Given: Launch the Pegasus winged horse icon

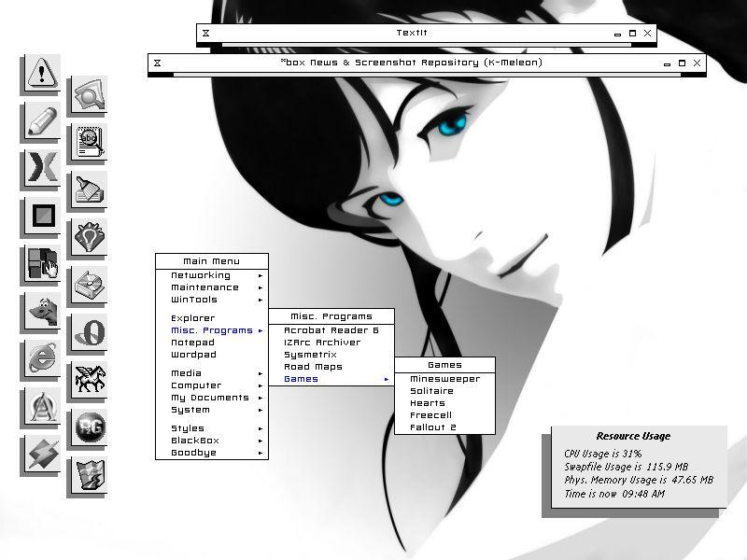Looking at the screenshot, I should click(x=89, y=380).
